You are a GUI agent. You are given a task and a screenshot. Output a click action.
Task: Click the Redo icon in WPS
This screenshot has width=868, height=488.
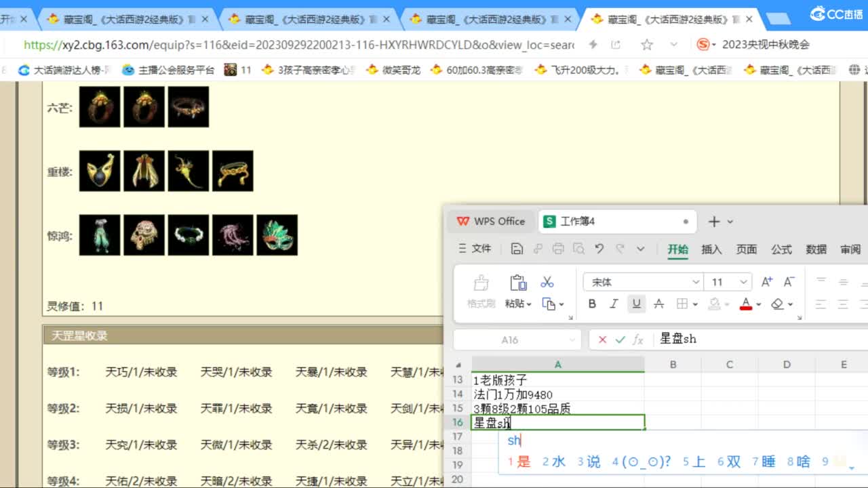point(619,249)
